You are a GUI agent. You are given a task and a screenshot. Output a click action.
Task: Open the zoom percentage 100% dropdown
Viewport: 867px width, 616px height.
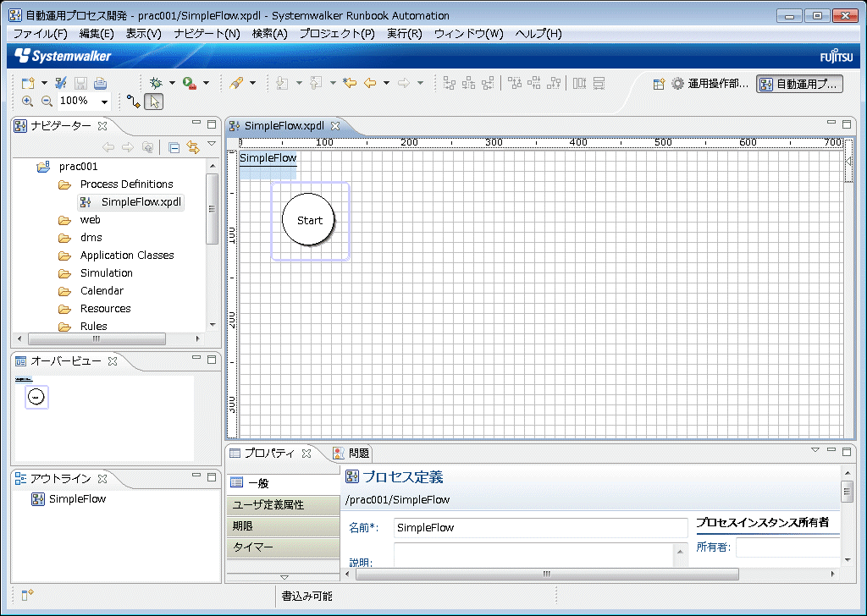click(x=104, y=102)
